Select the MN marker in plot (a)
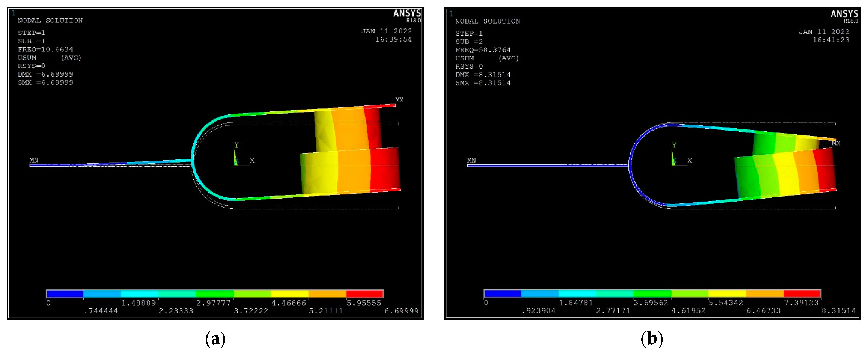This screenshot has height=354, width=868. (x=34, y=160)
